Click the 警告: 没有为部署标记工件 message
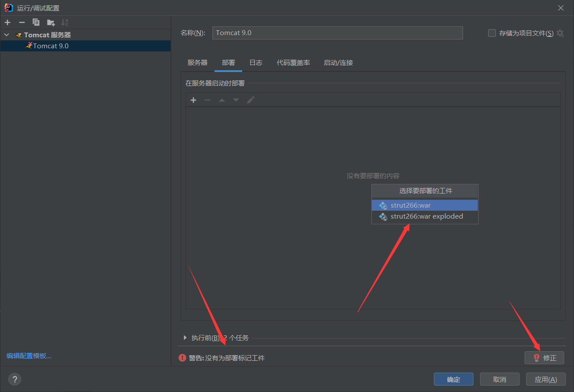 (227, 358)
